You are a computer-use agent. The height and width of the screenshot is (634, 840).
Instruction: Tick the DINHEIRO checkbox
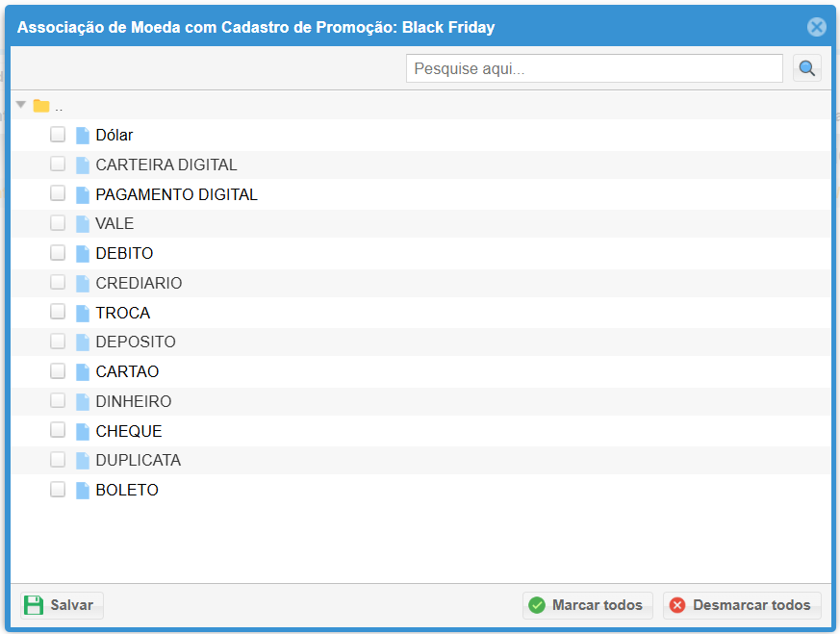click(58, 400)
